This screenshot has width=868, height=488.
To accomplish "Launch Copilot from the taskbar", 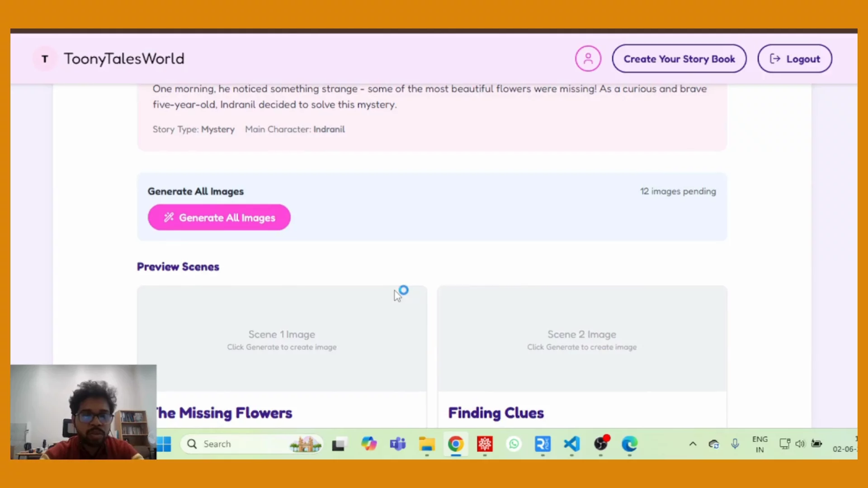I will 369,444.
